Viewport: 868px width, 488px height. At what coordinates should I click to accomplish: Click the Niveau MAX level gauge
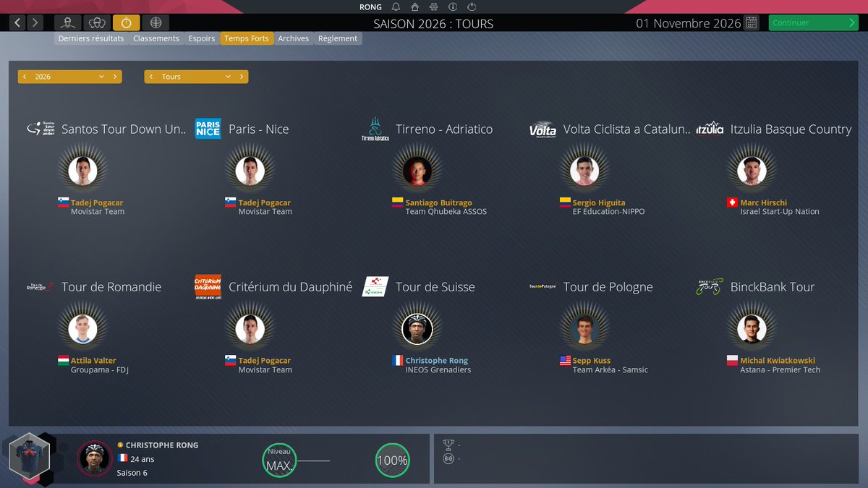[279, 461]
